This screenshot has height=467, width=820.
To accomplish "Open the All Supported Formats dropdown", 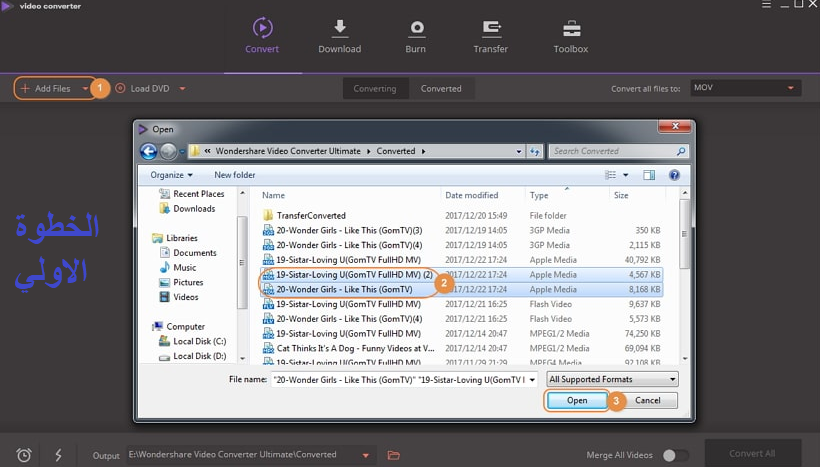I will [612, 379].
